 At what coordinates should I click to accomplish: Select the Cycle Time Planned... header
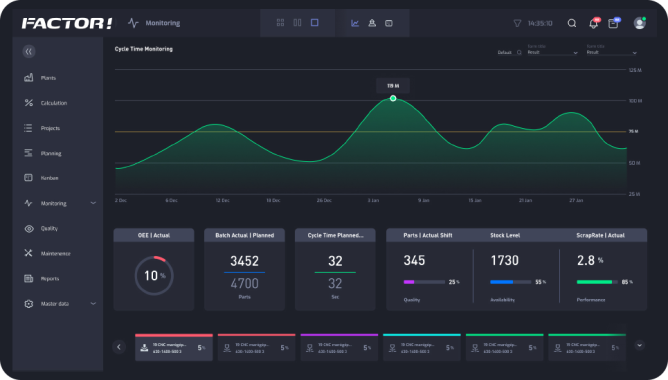point(335,235)
